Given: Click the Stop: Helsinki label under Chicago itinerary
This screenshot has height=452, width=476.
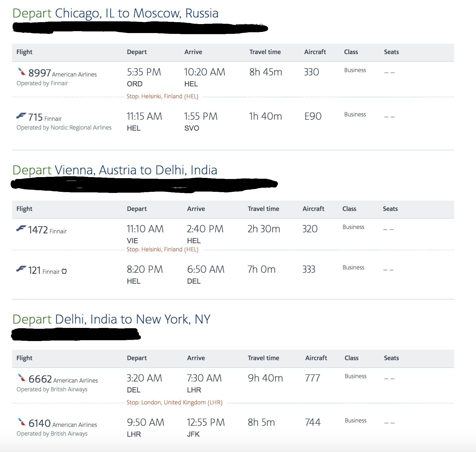Looking at the screenshot, I should [x=162, y=96].
